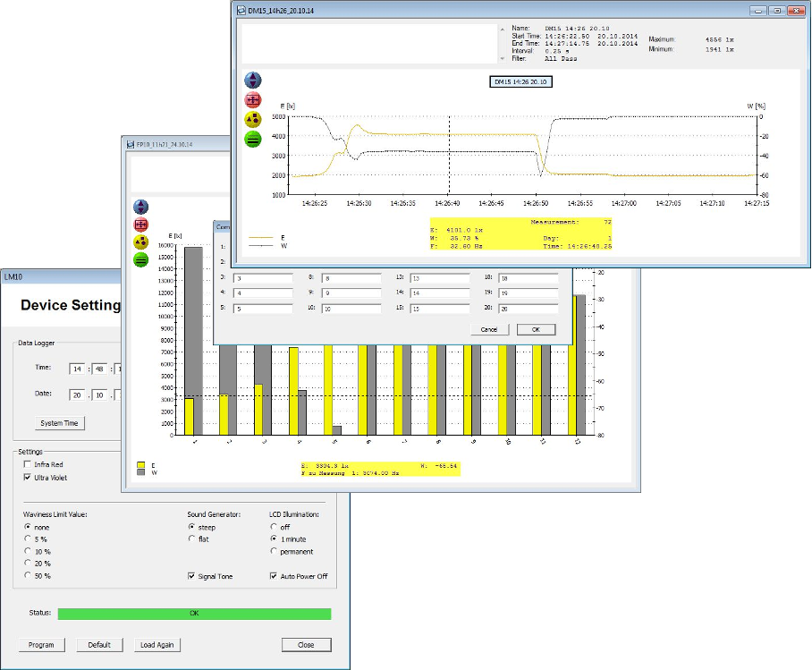Viewport: 812px width, 670px height.
Task: Click the Program button
Action: click(41, 645)
